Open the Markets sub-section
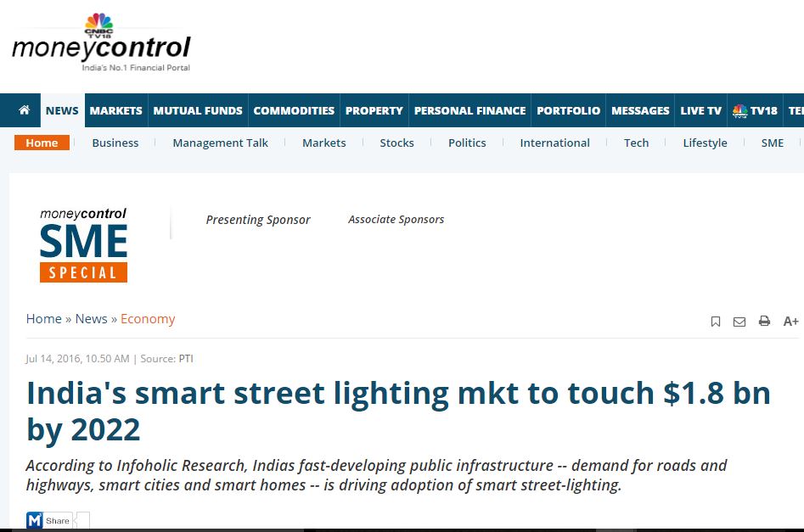The image size is (804, 532). click(324, 143)
